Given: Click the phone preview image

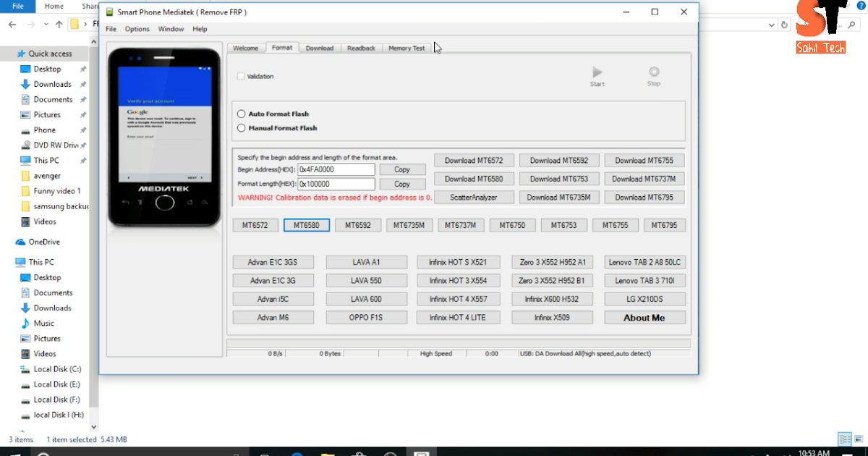Looking at the screenshot, I should [x=164, y=138].
